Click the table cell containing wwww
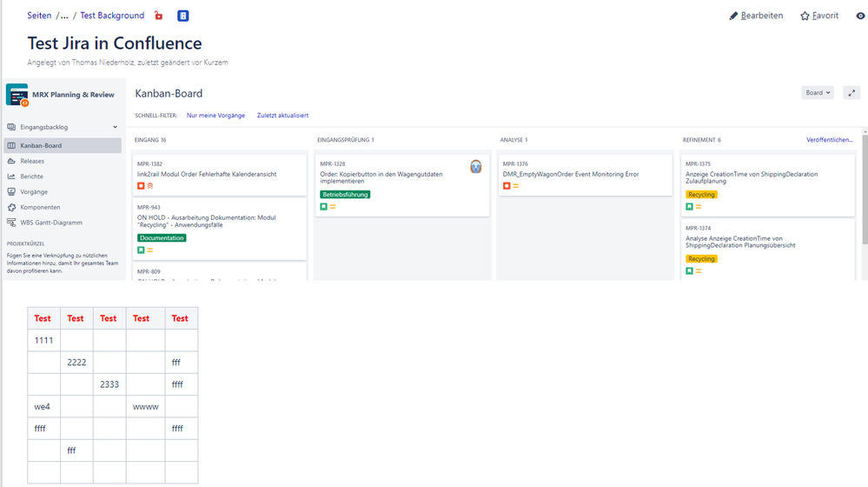868x487 pixels. [146, 407]
